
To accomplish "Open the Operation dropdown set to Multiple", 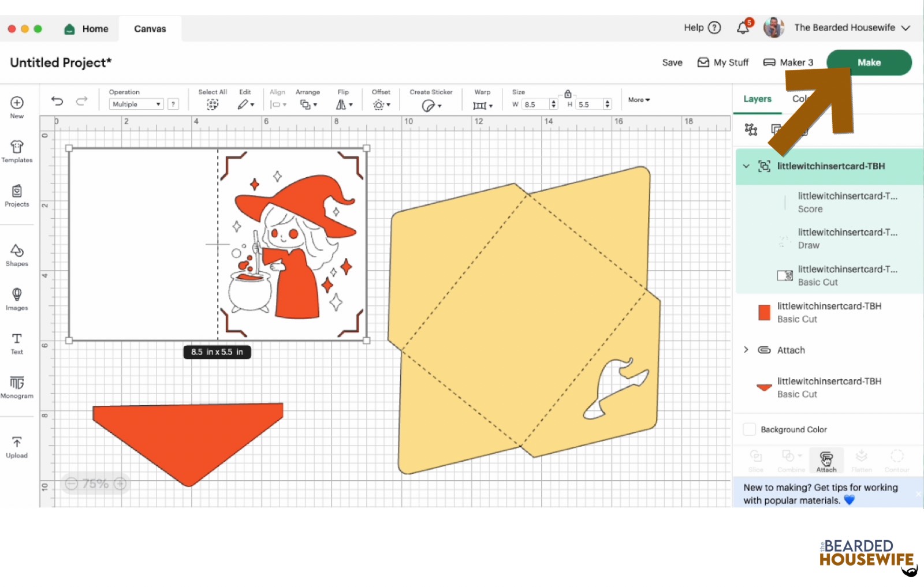I will 136,104.
